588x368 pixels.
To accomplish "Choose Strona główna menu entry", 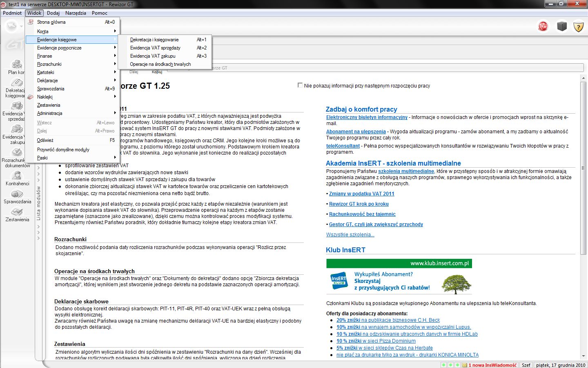I will [72, 22].
